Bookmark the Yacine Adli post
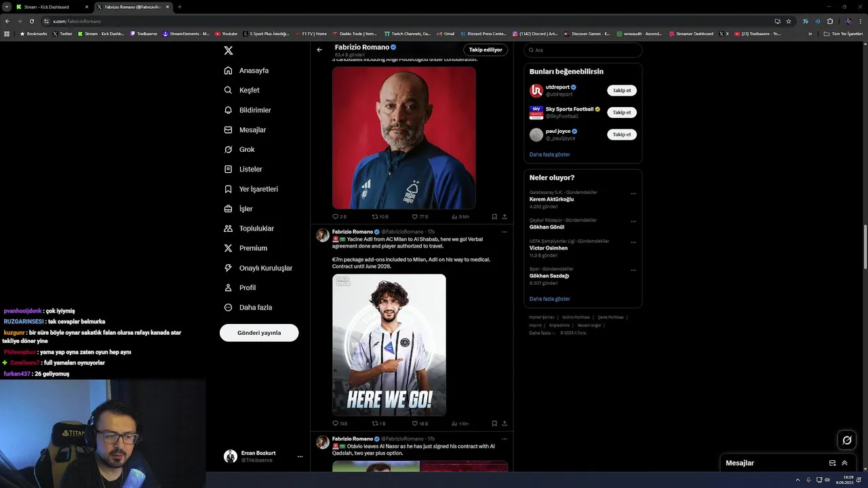 [494, 424]
